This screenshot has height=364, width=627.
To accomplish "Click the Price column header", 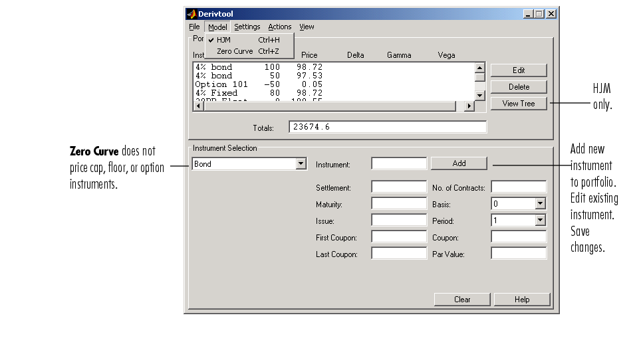I will 309,55.
